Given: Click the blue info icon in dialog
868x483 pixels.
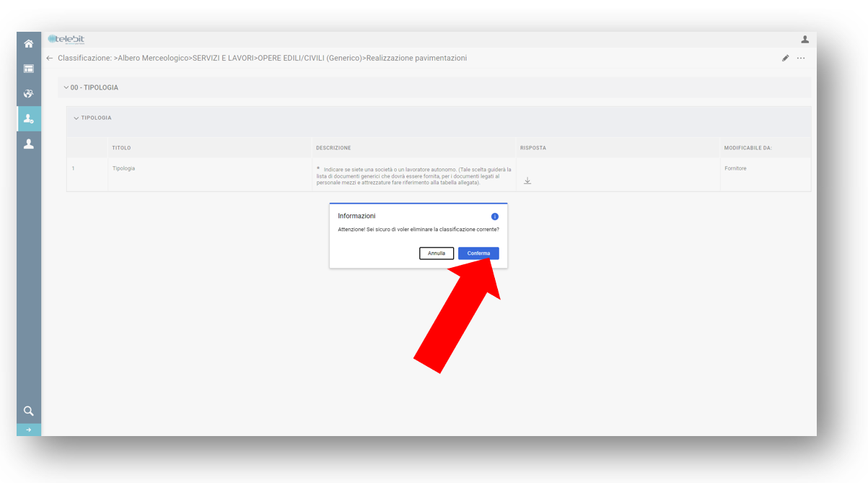Looking at the screenshot, I should pos(495,217).
